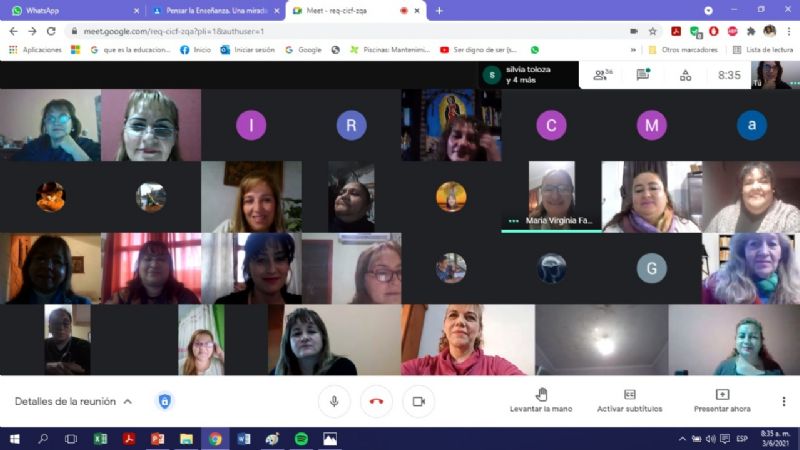The width and height of the screenshot is (800, 450).
Task: Toggle the microphone button in Meet
Action: (x=334, y=402)
